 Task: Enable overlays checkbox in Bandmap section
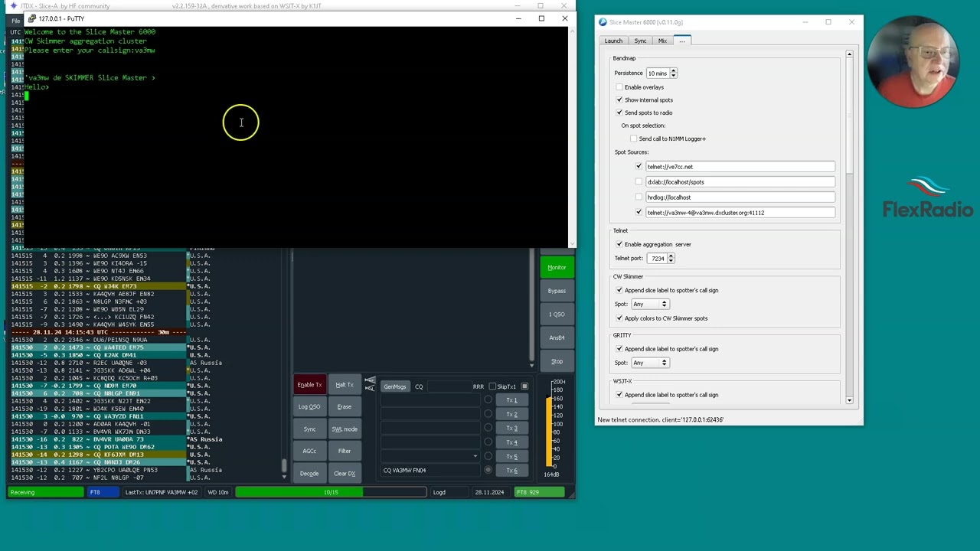[x=619, y=87]
